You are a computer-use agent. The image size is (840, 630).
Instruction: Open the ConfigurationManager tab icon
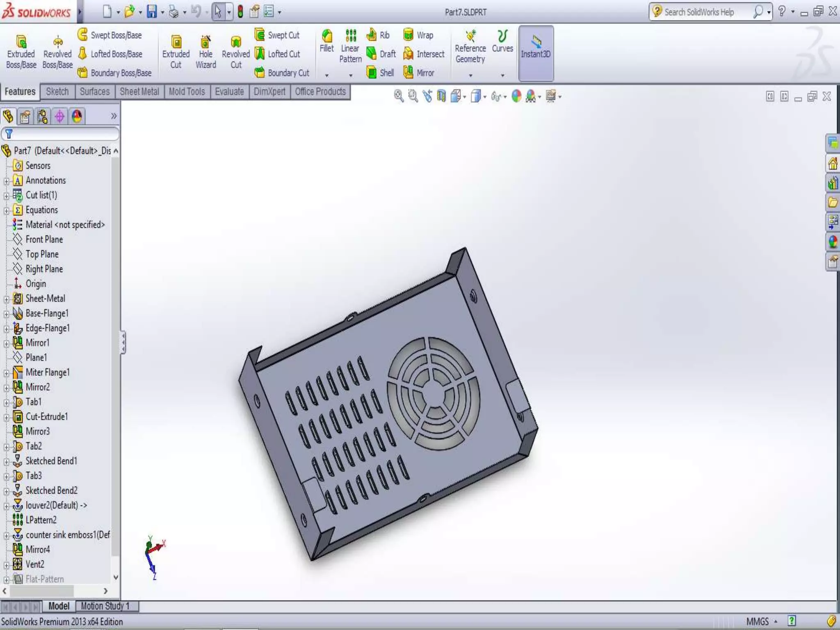(x=42, y=116)
